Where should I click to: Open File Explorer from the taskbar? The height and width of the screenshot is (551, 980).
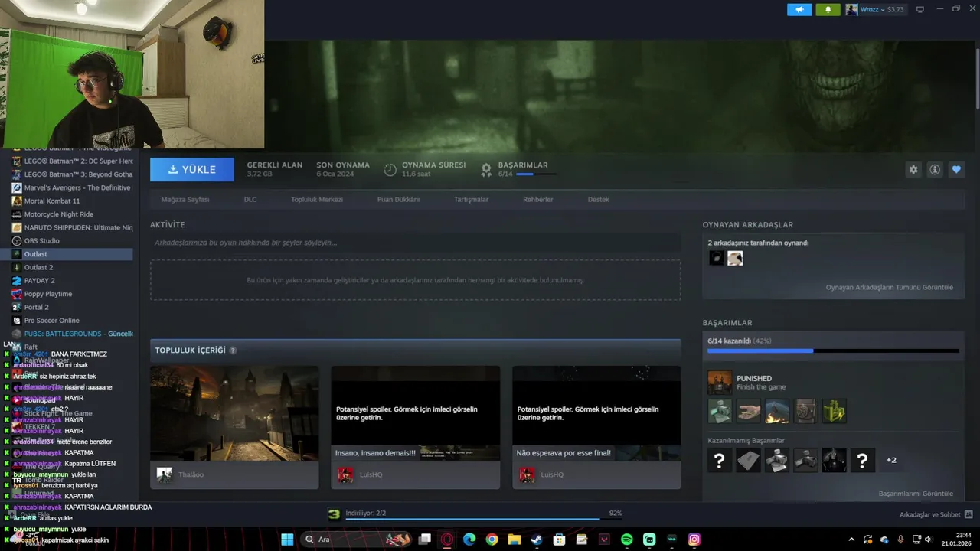(x=514, y=540)
